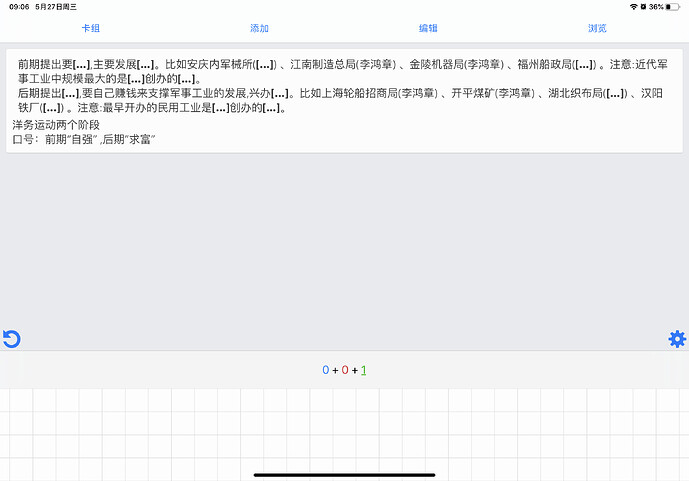
Task: Tap the 09:06 clock in status bar
Action: [x=19, y=7]
